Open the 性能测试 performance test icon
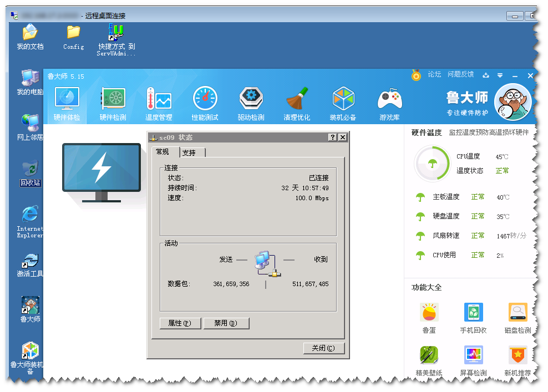548x392 pixels. pos(205,100)
